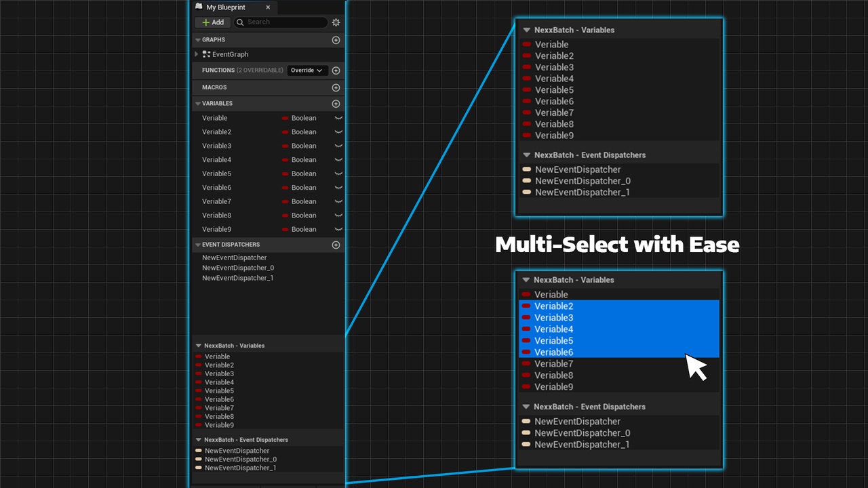Select Veriable8 name in VARIABLES section
Image resolution: width=868 pixels, height=488 pixels.
pyautogui.click(x=216, y=216)
